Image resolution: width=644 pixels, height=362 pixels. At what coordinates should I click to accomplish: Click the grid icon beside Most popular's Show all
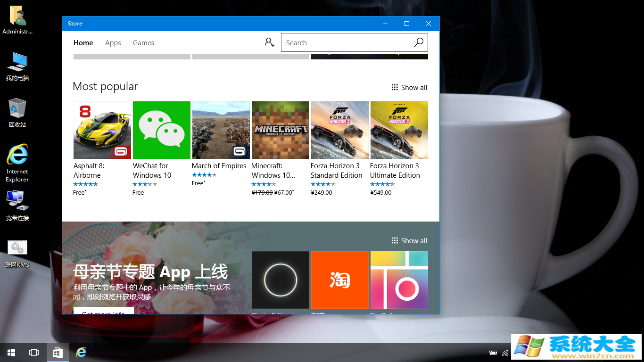tap(395, 87)
